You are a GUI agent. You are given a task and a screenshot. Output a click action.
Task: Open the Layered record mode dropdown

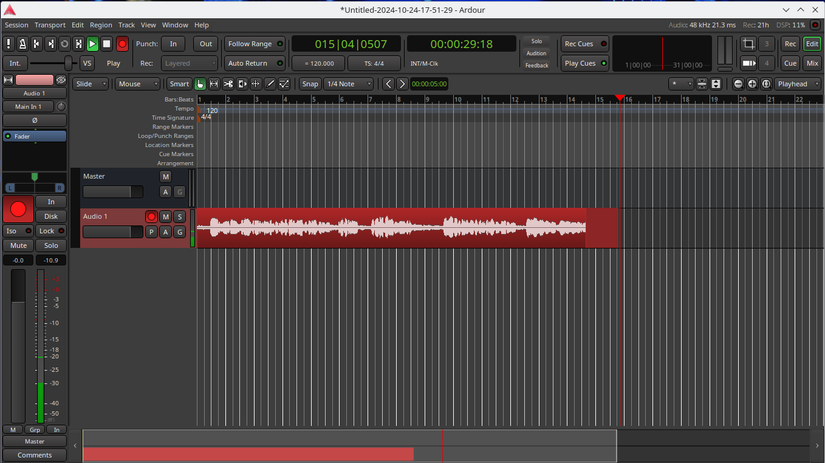coord(189,63)
